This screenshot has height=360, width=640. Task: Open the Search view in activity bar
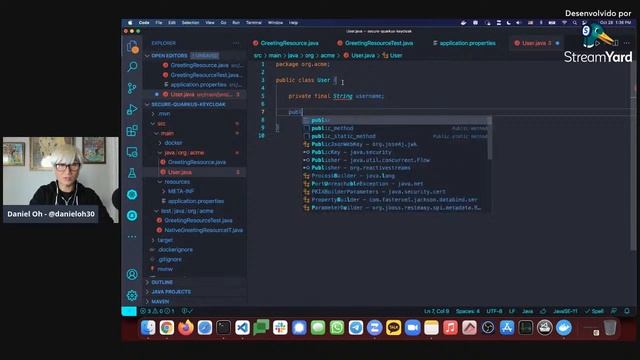pyautogui.click(x=132, y=67)
